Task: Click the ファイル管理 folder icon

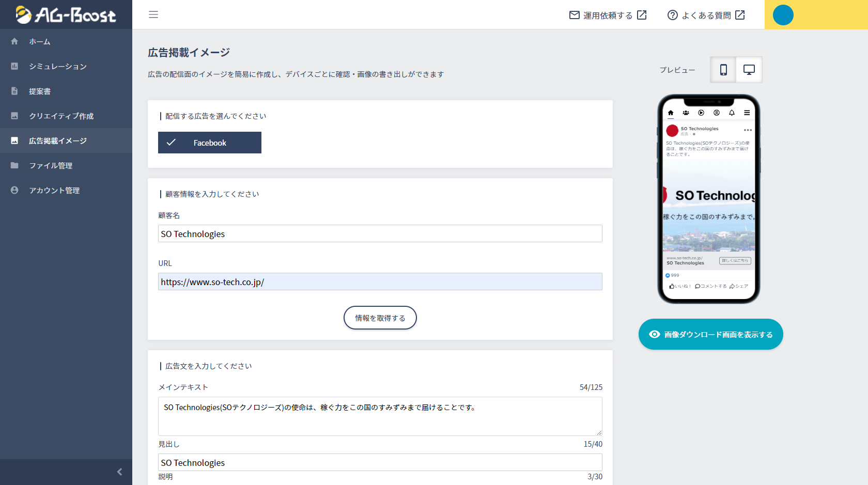Action: (14, 165)
